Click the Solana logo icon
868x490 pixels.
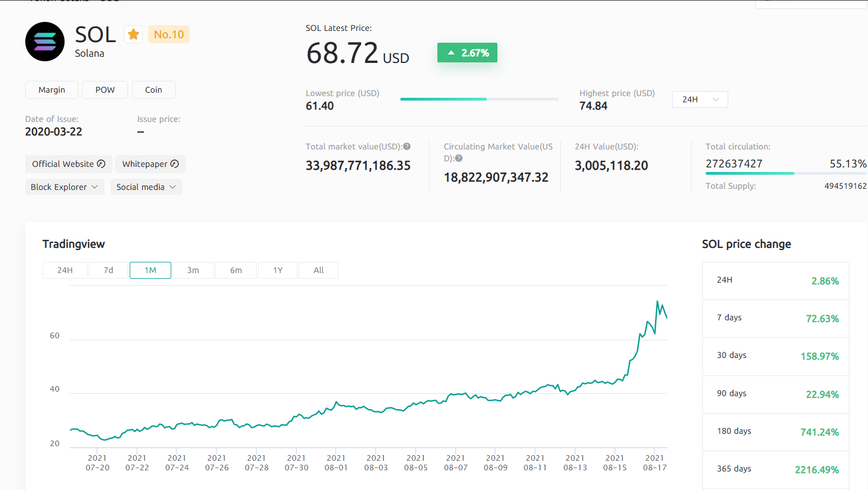click(45, 42)
